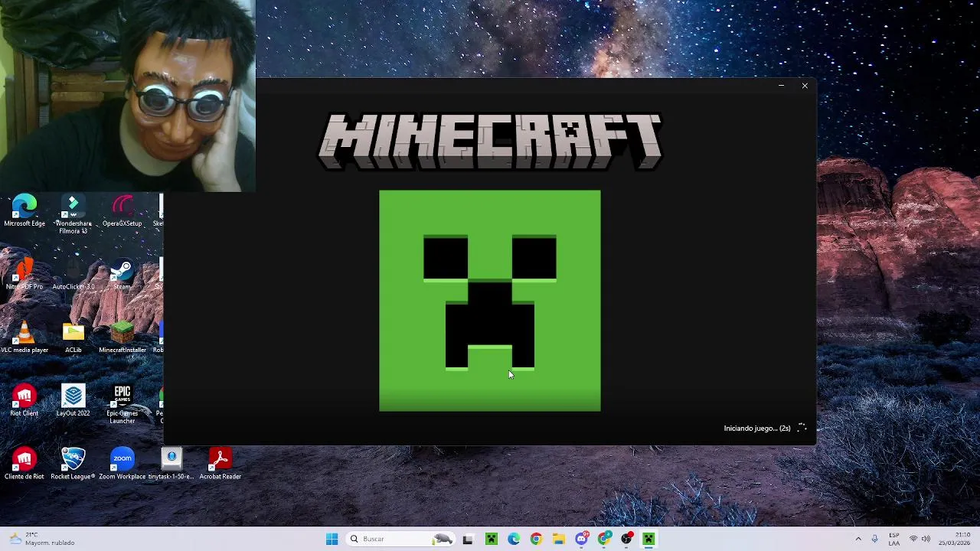
Task: Open Task View on the taskbar
Action: (468, 539)
